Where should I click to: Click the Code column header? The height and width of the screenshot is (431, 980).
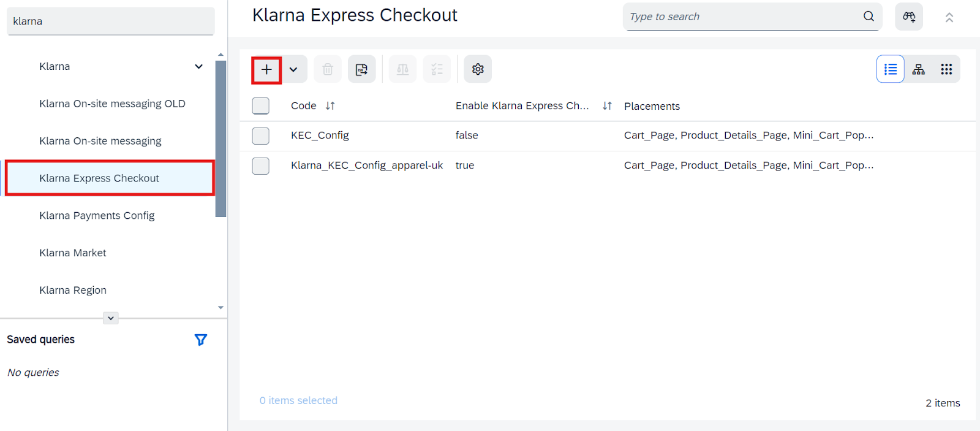304,105
